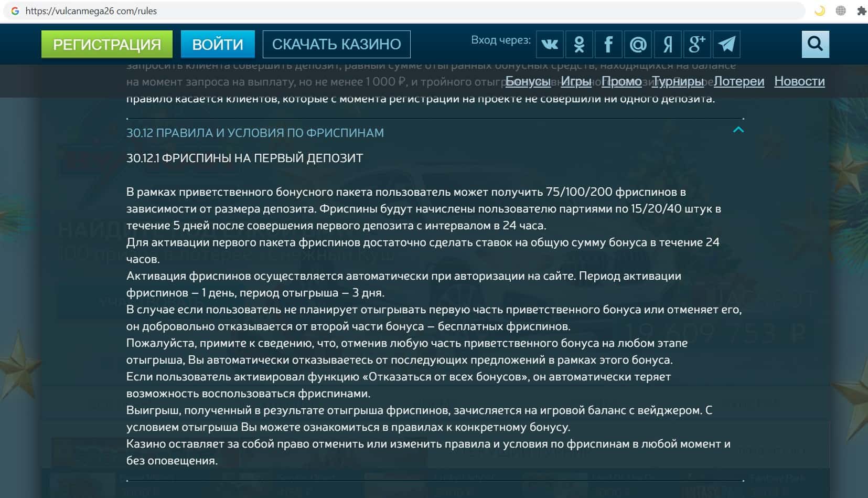Open the Турниры menu item
The height and width of the screenshot is (498, 868).
pos(678,81)
